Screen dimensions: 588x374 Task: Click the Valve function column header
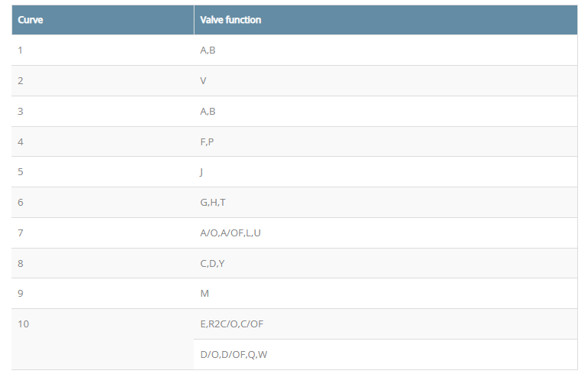coord(230,20)
